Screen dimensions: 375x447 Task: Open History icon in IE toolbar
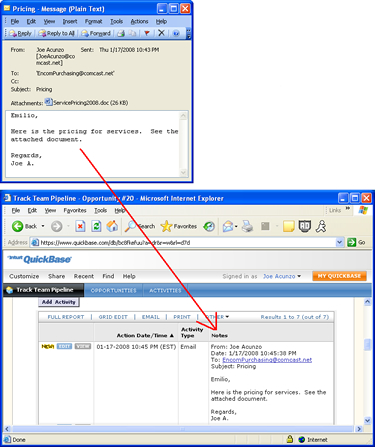[x=209, y=227]
